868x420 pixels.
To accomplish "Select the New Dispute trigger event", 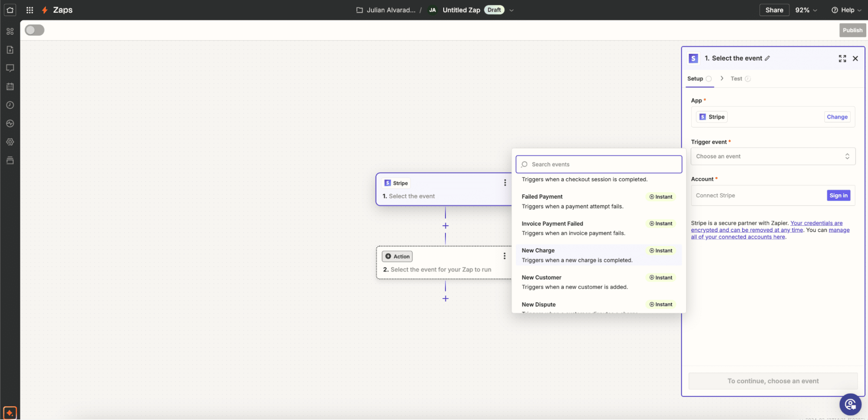I will tap(598, 306).
